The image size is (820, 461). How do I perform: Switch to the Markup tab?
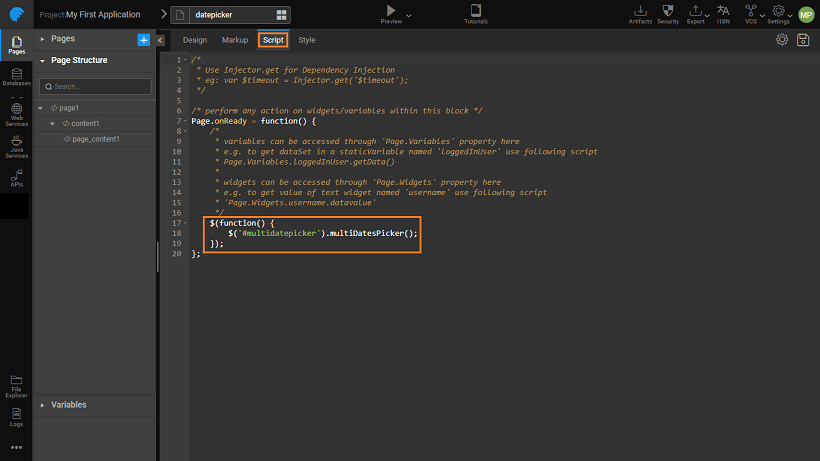point(235,40)
